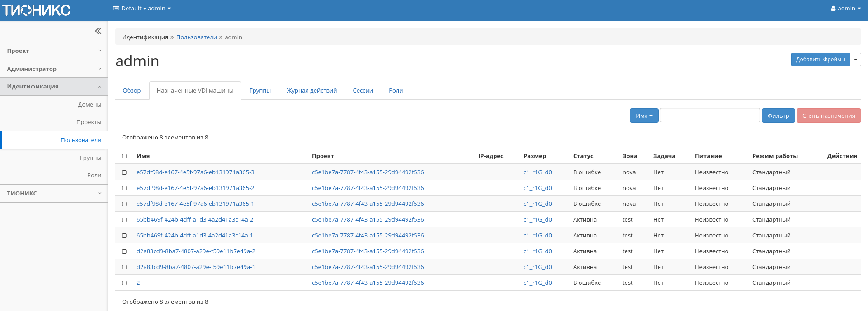Expand the ТИОНИКС sidebar section
The height and width of the screenshot is (311, 868).
click(54, 193)
